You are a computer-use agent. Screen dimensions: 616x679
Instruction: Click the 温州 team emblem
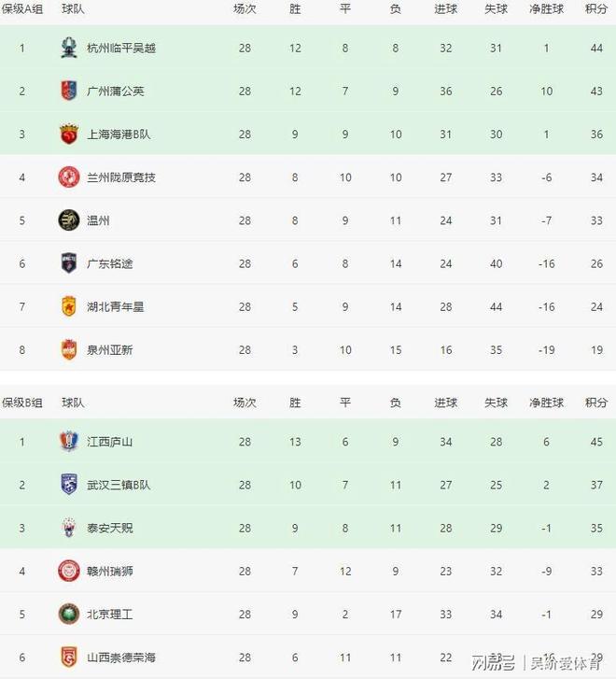(69, 220)
